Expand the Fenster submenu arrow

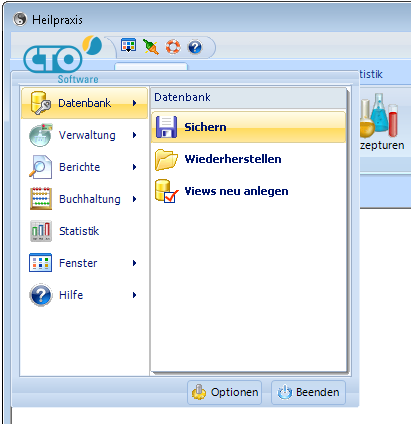coord(134,263)
